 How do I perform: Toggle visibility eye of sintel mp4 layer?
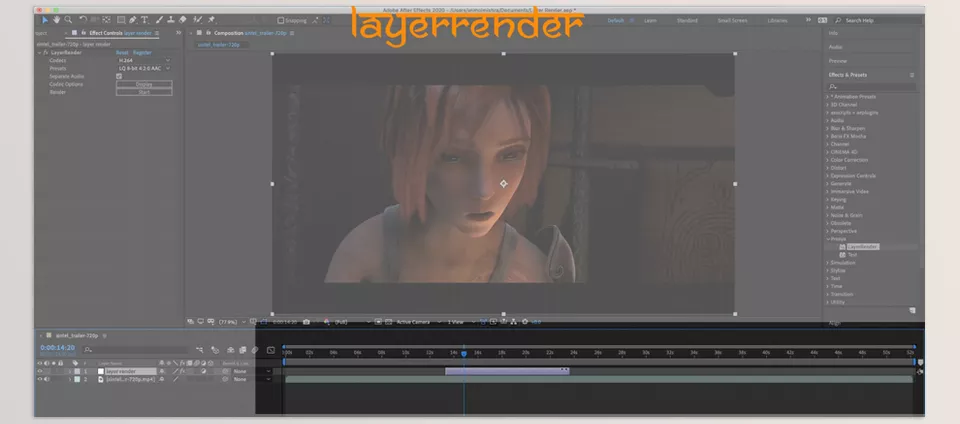[40, 379]
